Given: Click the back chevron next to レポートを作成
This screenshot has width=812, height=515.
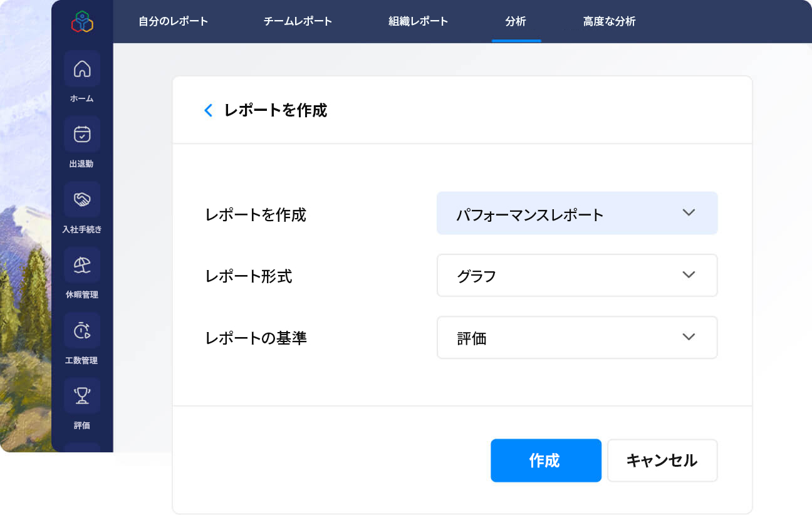Looking at the screenshot, I should coord(209,110).
